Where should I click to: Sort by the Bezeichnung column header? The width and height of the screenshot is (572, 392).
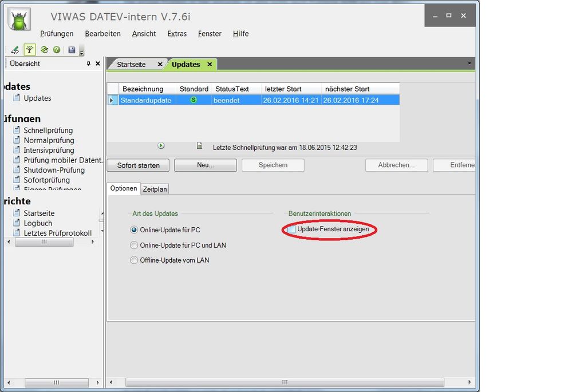147,89
